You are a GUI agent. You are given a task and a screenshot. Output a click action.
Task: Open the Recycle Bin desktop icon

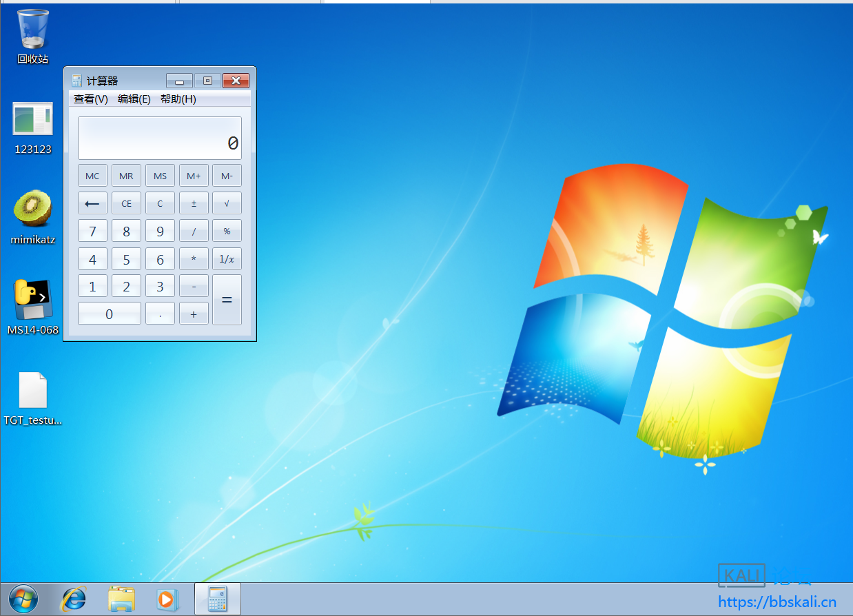click(x=33, y=31)
